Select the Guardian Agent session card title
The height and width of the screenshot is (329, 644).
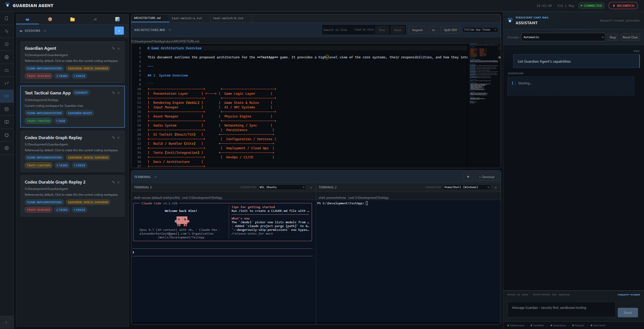pyautogui.click(x=40, y=48)
